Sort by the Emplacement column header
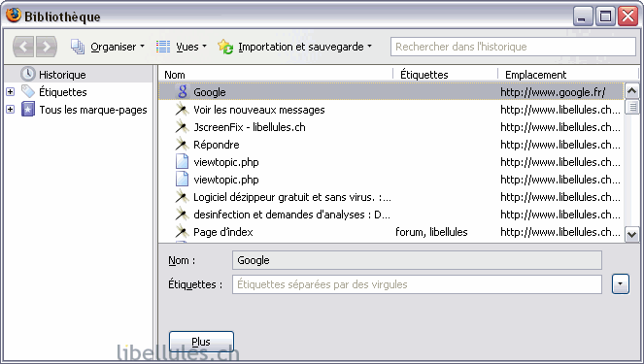The width and height of the screenshot is (644, 364). 568,75
